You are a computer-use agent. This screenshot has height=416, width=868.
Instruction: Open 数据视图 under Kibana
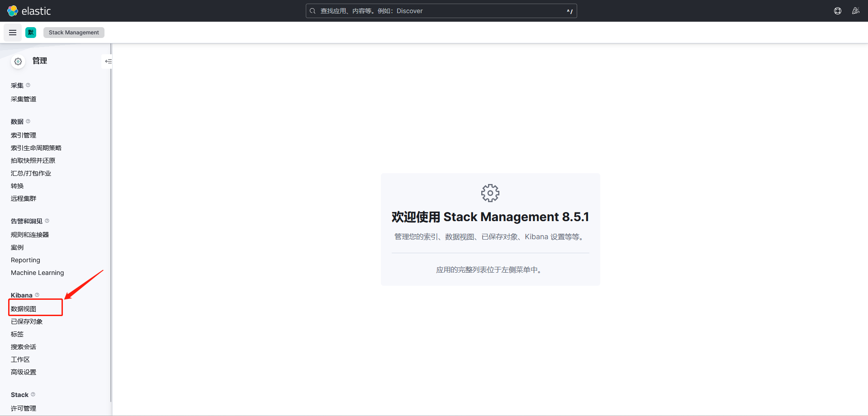[x=24, y=309]
